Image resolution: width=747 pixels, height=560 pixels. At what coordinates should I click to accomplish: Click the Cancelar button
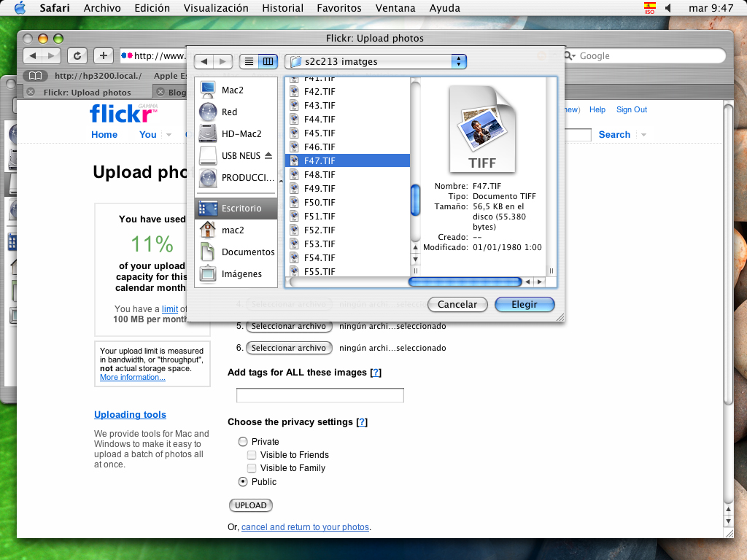tap(457, 304)
